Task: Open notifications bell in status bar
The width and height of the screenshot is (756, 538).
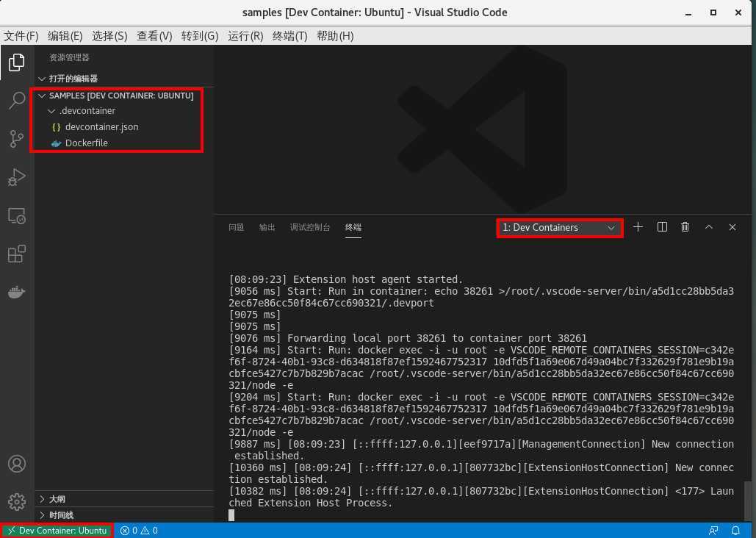Action: (x=735, y=530)
